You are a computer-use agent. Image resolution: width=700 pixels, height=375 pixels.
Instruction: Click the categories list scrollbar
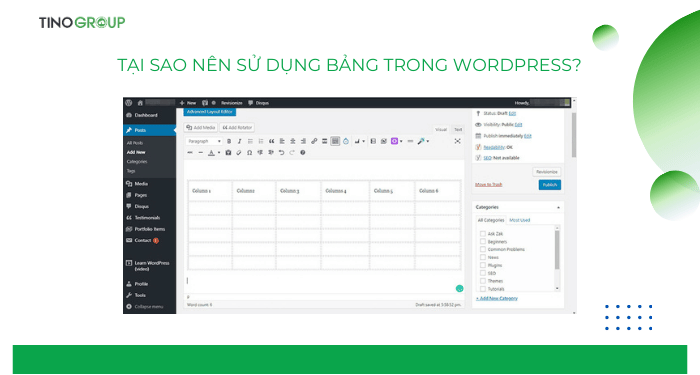point(557,250)
